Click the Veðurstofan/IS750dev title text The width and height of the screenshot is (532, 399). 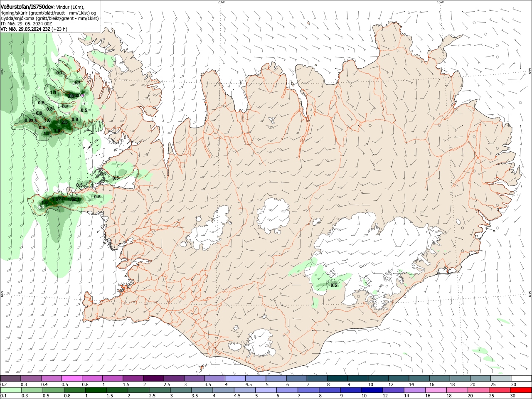[x=27, y=7]
